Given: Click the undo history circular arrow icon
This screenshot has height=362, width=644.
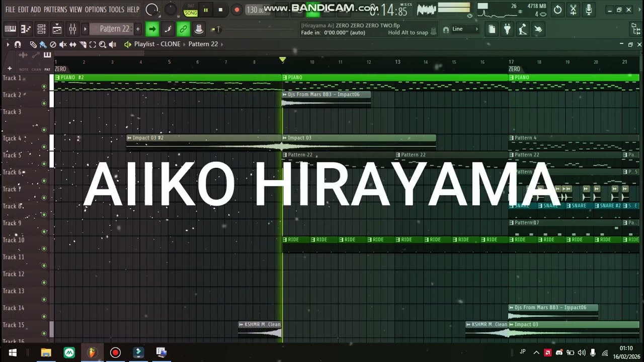Looking at the screenshot, I should [x=557, y=10].
